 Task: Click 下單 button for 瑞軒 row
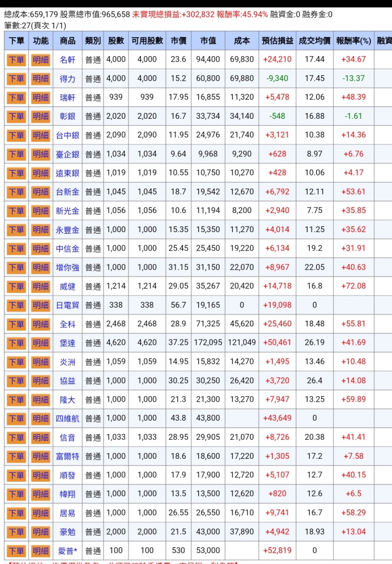click(x=16, y=98)
